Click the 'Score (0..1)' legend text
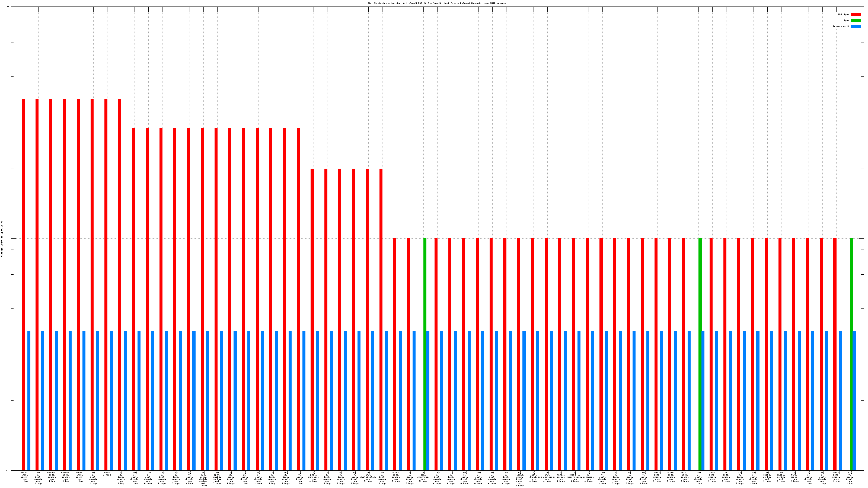Screen dimensions: 868x488 click(841, 26)
